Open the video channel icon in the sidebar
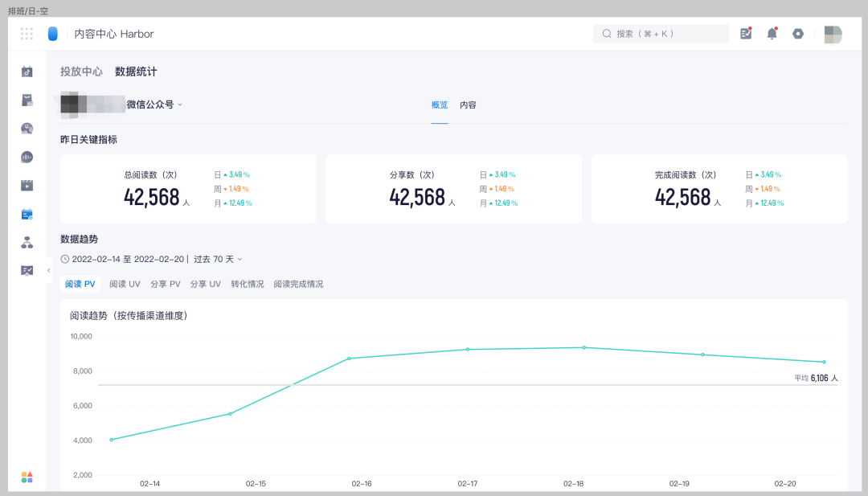Viewport: 868px width, 496px height. point(27,71)
